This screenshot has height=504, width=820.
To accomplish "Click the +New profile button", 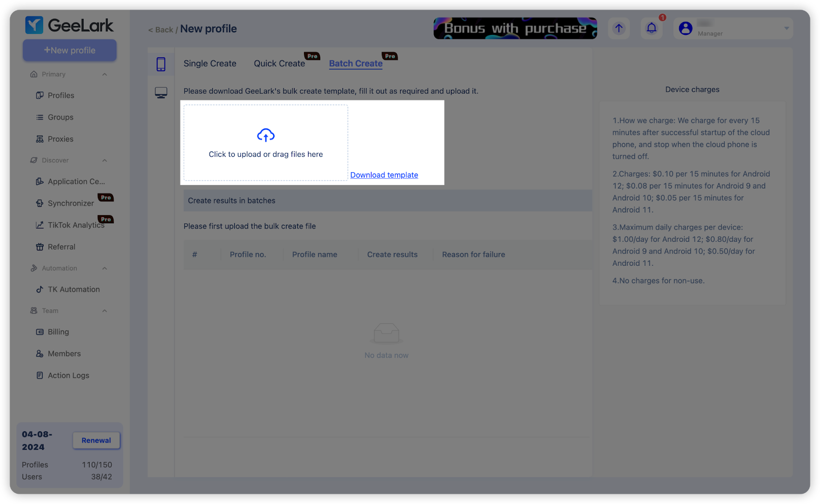I will point(70,50).
